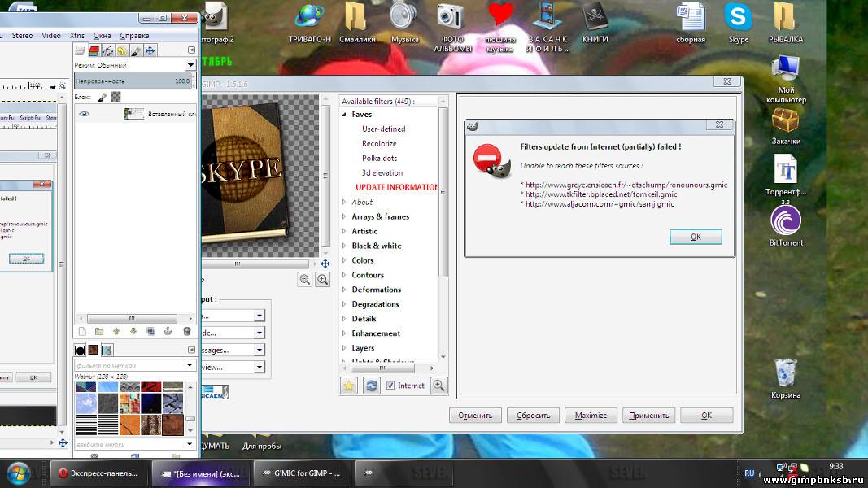Image resolution: width=868 pixels, height=488 pixels.
Task: Click the Отменить button
Action: (475, 416)
